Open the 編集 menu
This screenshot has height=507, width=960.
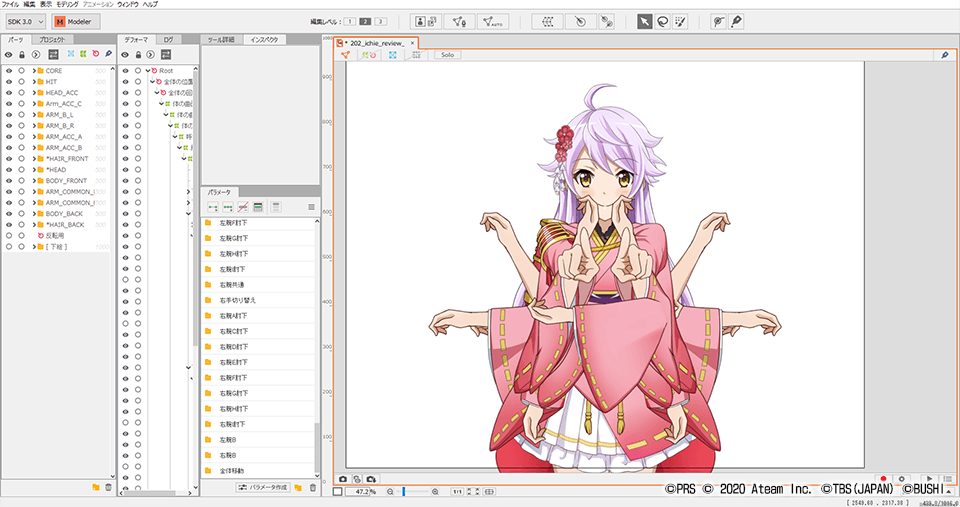[29, 4]
